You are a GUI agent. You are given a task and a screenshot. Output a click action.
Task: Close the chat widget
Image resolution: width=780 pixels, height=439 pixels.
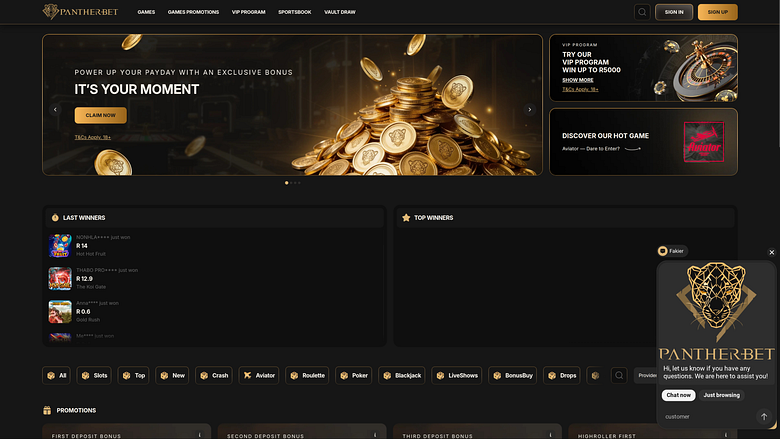772,252
